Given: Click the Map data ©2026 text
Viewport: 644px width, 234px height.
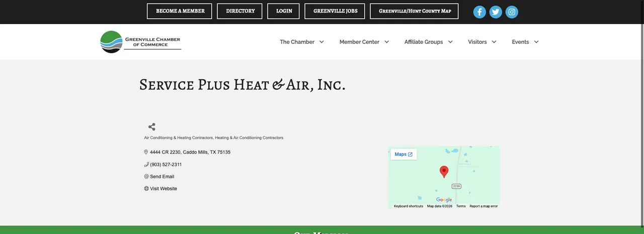Looking at the screenshot, I should click(440, 206).
